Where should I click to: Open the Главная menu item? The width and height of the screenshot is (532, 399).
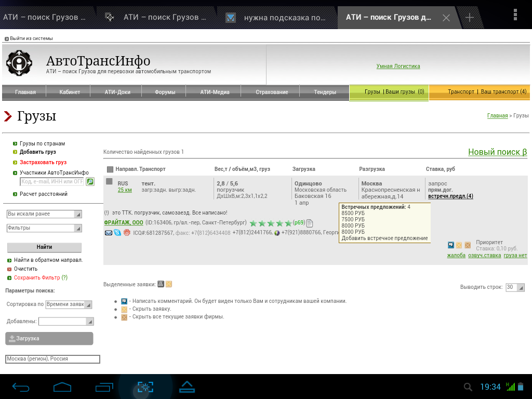point(25,92)
